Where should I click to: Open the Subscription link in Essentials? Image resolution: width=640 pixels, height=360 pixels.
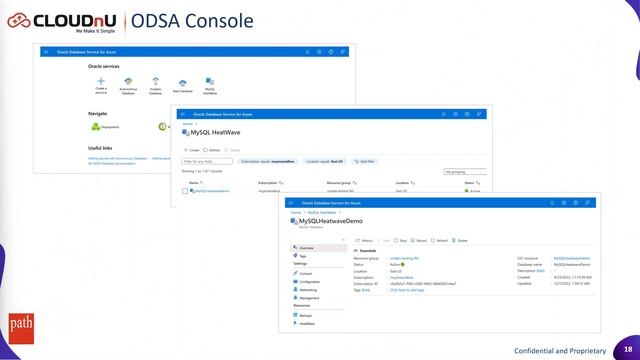coord(402,278)
